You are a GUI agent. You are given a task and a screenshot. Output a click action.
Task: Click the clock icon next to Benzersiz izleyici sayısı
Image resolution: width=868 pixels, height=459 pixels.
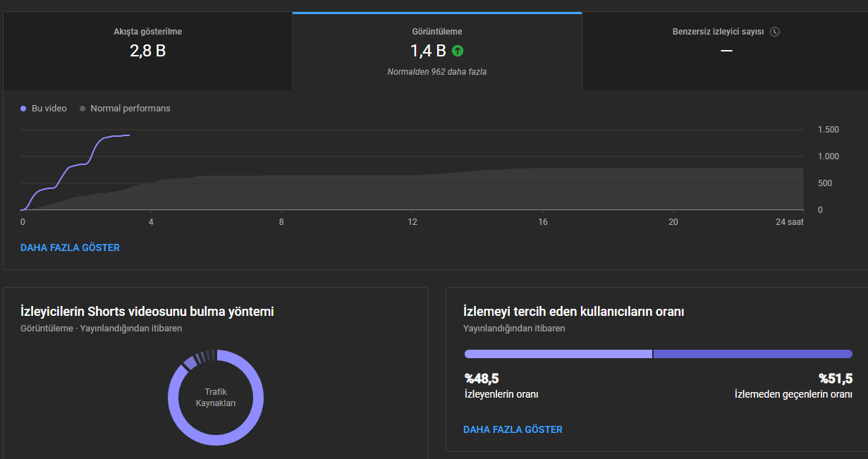tap(775, 32)
